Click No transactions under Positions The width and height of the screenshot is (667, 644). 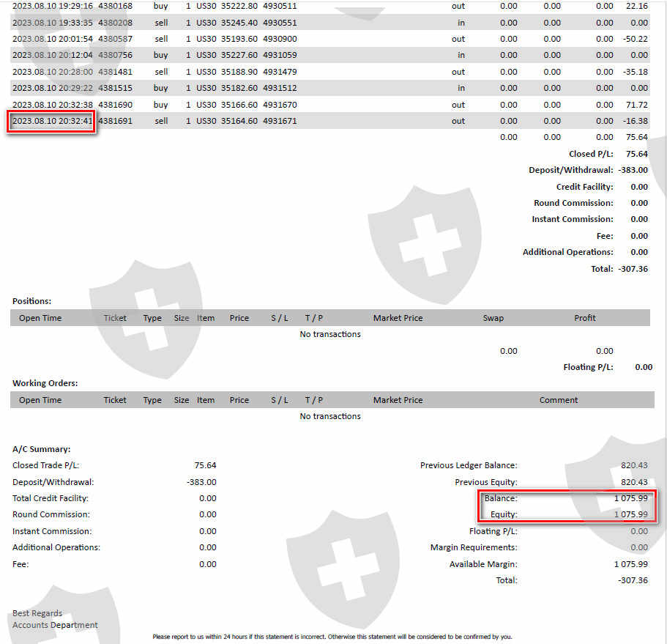pyautogui.click(x=330, y=334)
